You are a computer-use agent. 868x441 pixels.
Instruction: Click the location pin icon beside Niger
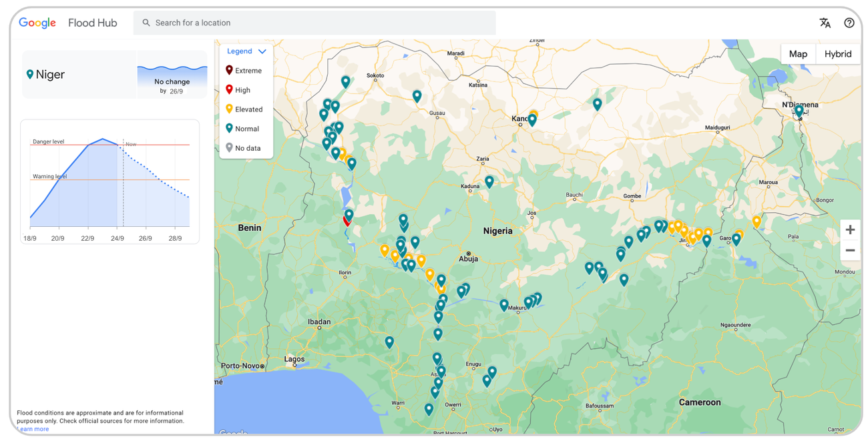coord(29,74)
